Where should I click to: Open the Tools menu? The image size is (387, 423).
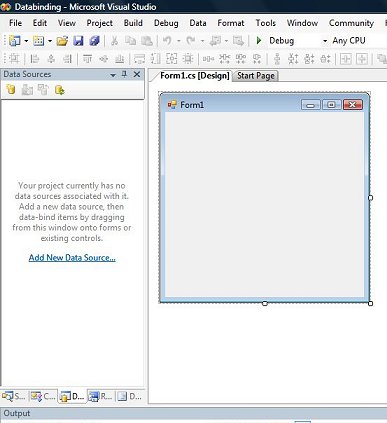tap(265, 23)
